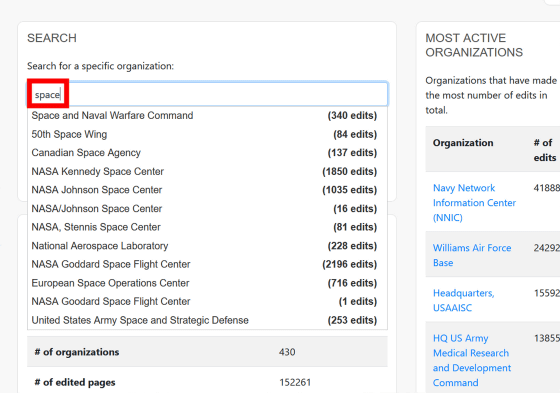Click the (253 edits) count

point(352,320)
